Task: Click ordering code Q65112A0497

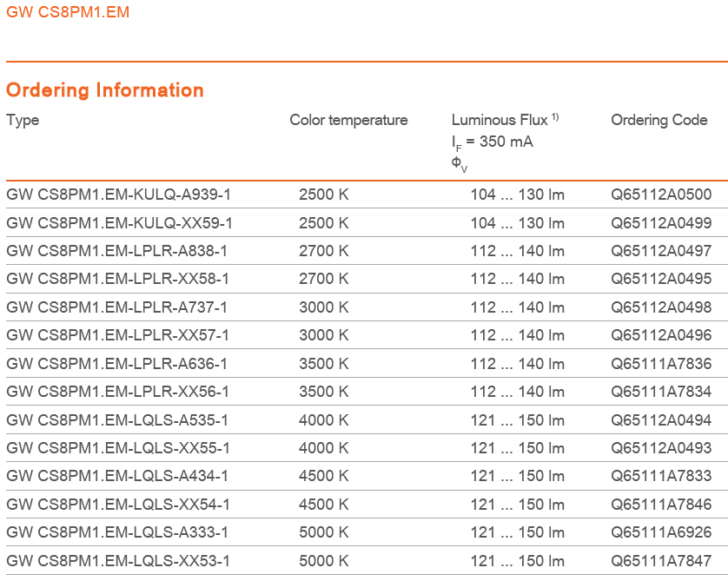Action: (661, 251)
